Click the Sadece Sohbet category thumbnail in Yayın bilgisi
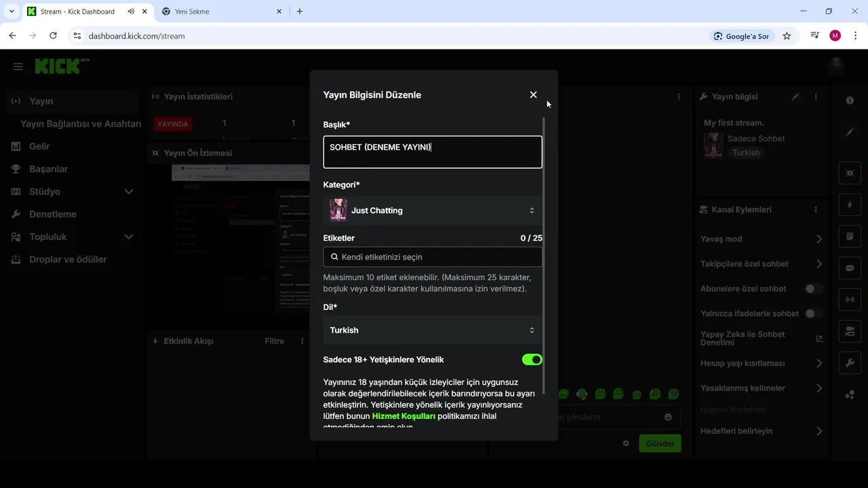This screenshot has height=488, width=868. click(x=713, y=146)
